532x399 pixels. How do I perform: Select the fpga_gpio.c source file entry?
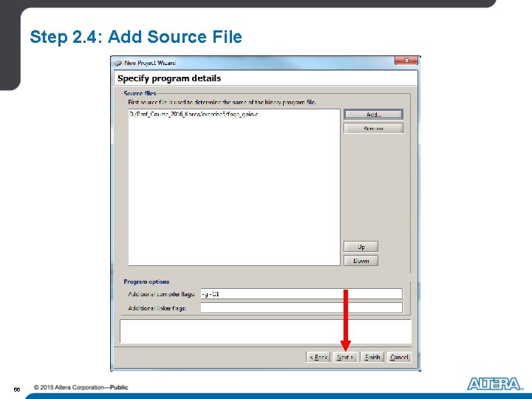tap(194, 115)
